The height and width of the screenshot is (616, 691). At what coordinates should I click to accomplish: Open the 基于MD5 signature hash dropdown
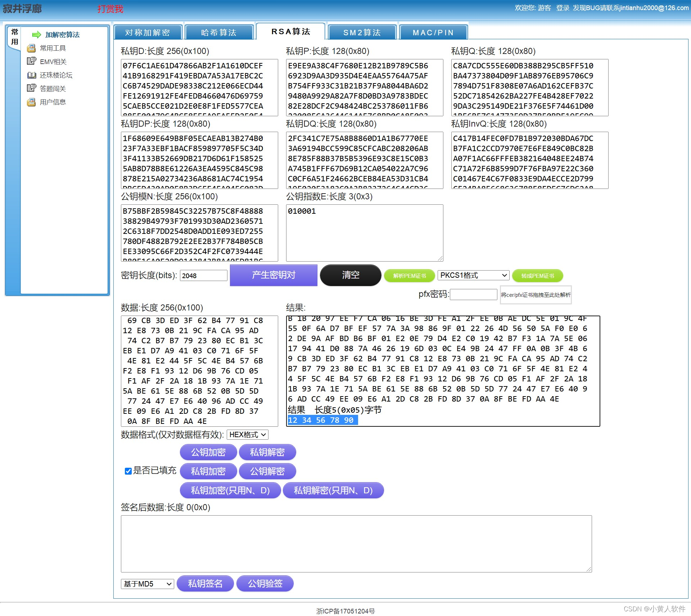(148, 584)
